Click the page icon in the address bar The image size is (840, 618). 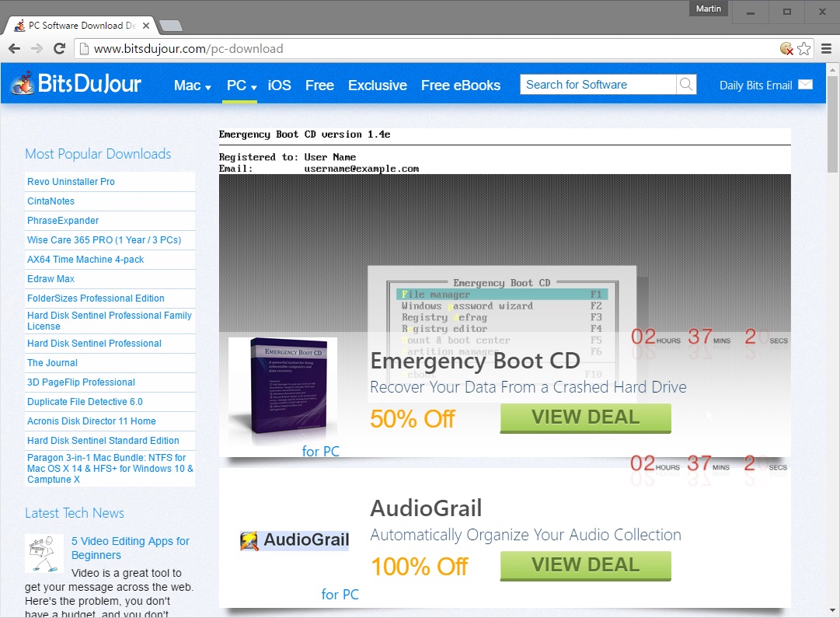[84, 49]
